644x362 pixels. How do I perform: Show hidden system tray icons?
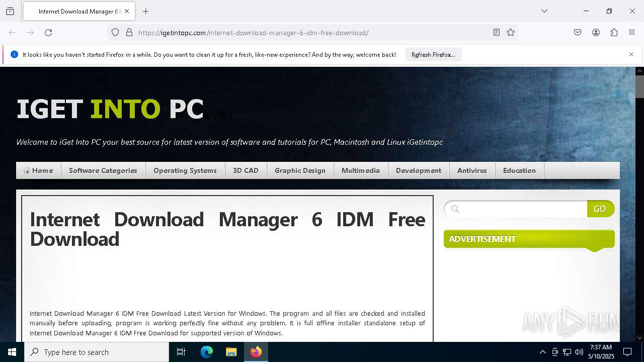point(542,352)
